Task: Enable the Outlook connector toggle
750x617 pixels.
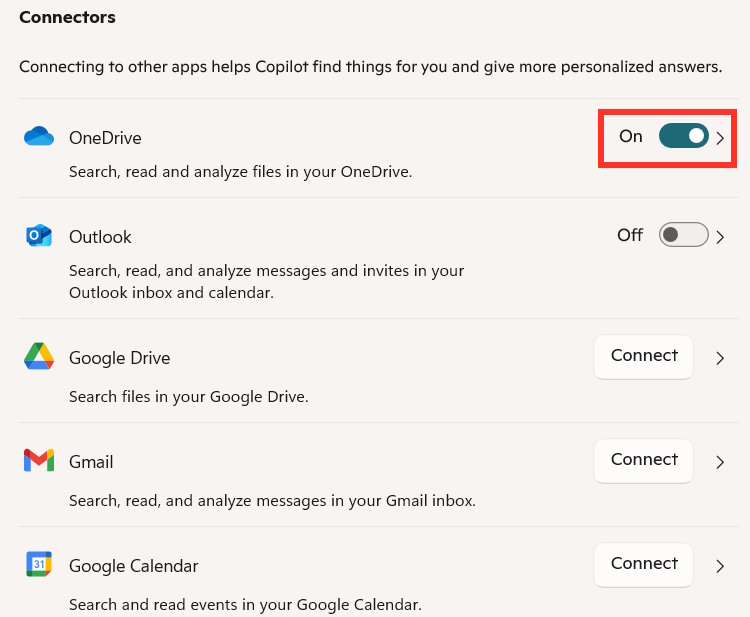Action: 684,235
